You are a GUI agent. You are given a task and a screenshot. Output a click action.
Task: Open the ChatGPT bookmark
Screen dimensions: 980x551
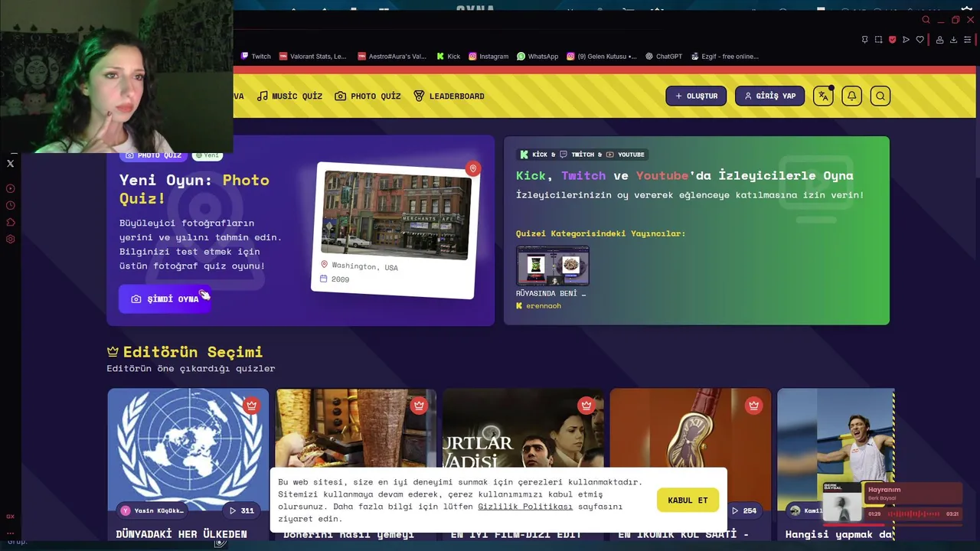point(664,56)
